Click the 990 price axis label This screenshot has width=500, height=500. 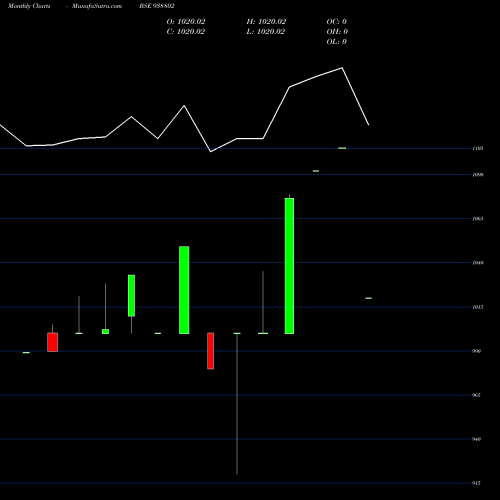pos(477,351)
